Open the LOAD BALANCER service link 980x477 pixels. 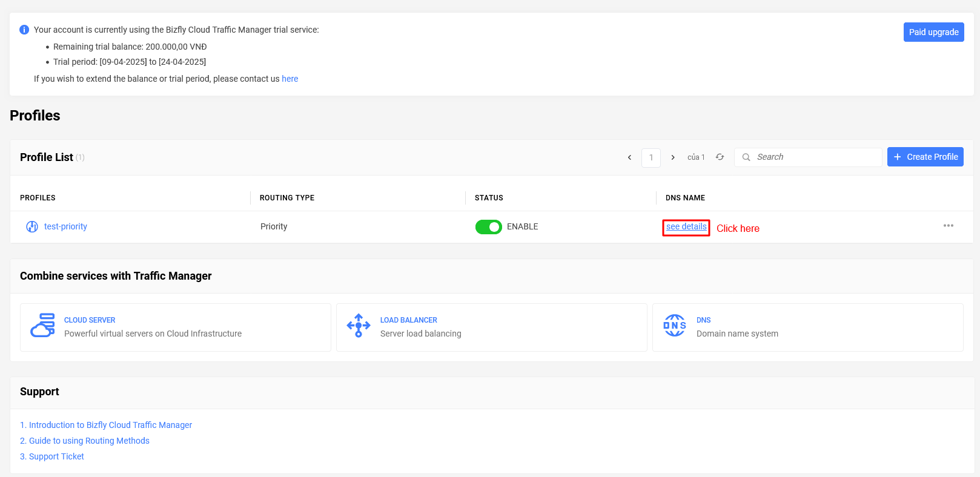(409, 320)
